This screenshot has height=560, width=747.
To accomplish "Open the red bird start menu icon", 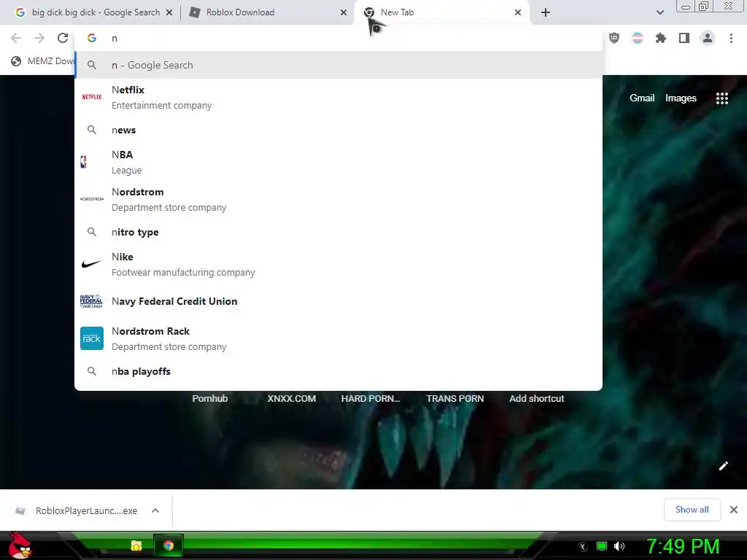I will coord(20,545).
